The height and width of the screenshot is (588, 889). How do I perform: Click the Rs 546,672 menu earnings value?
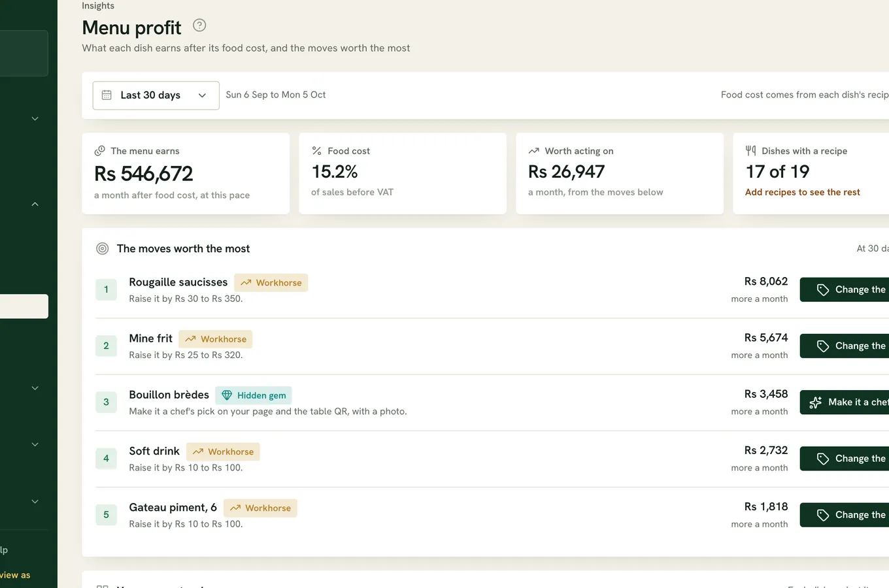tap(144, 174)
